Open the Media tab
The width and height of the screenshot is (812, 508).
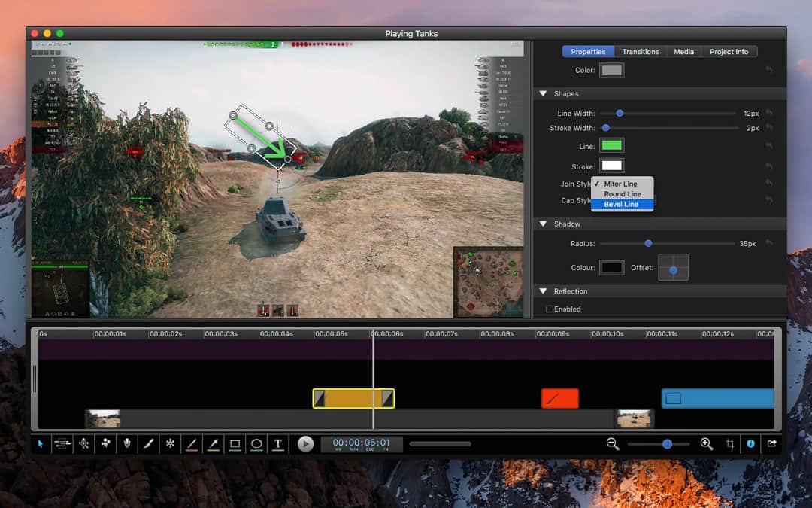(x=683, y=51)
